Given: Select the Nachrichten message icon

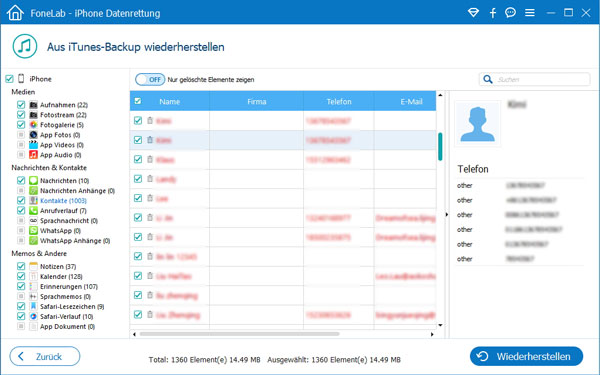Looking at the screenshot, I should tap(33, 180).
